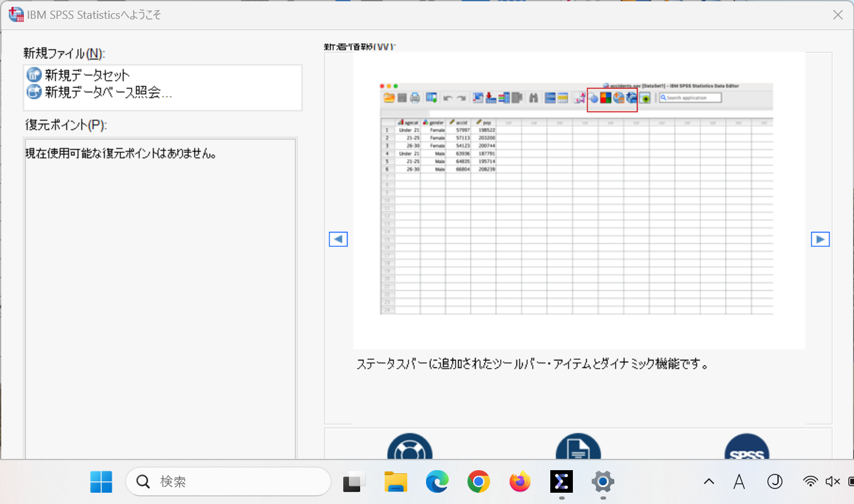Click the muted volume tray icon
The height and width of the screenshot is (504, 854).
pyautogui.click(x=833, y=482)
